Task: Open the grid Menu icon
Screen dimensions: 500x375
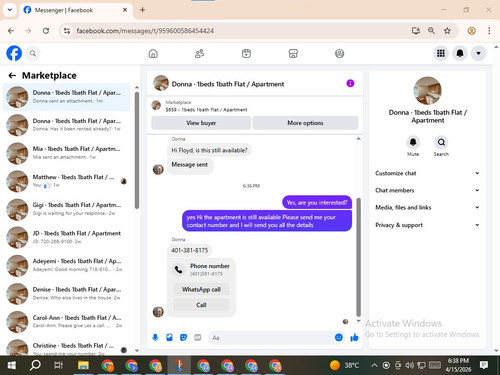Action: click(441, 53)
